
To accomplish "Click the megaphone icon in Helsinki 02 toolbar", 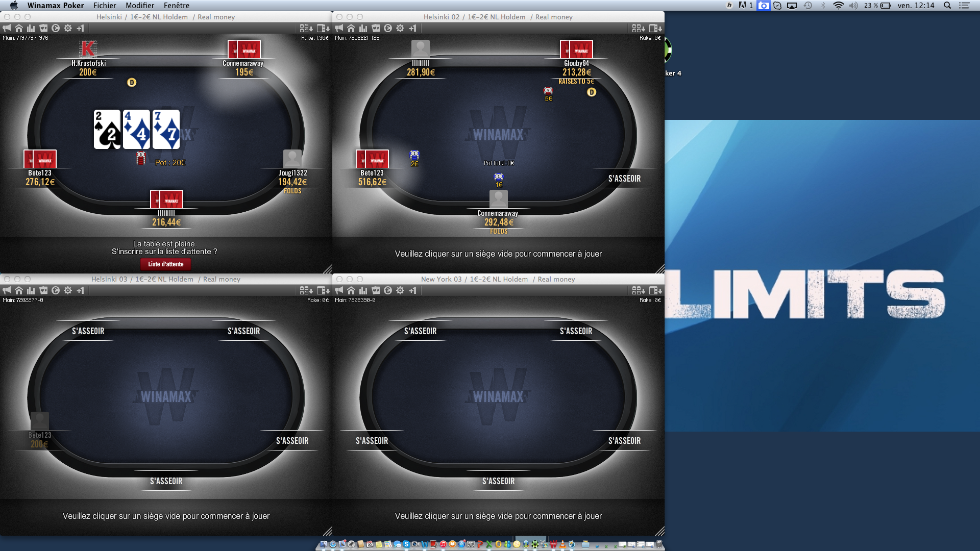I will pyautogui.click(x=339, y=28).
